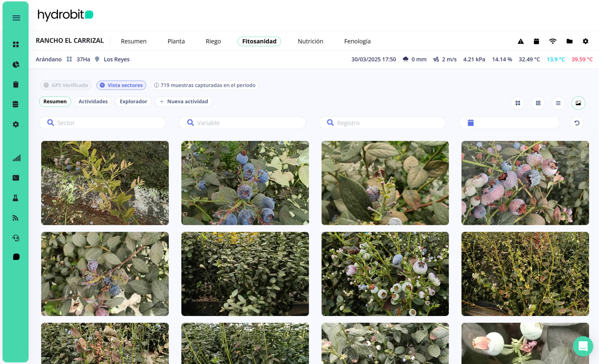Click the Wi-Fi connectivity icon in the header
The image size is (599, 364).
pos(552,41)
